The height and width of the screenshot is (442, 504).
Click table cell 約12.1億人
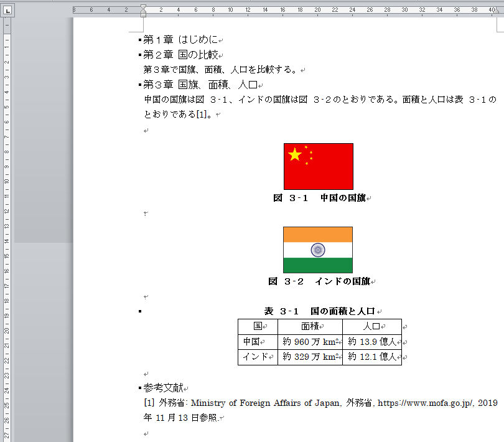(x=372, y=357)
